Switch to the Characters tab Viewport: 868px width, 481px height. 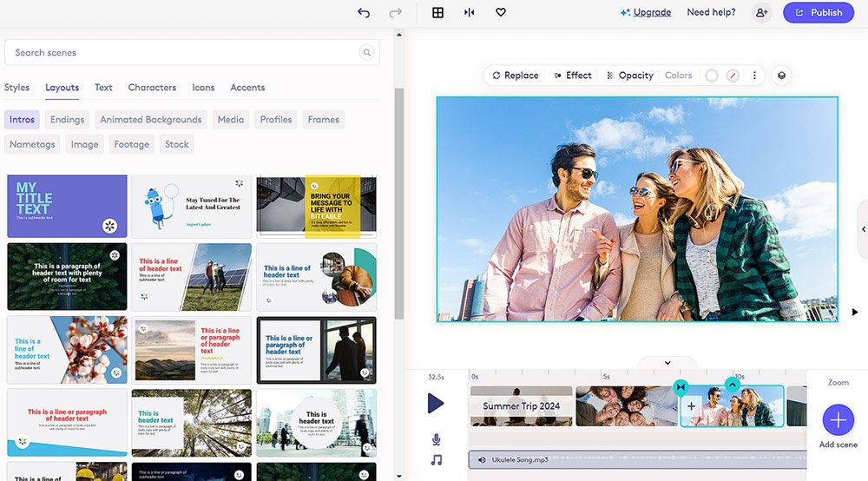click(x=152, y=88)
